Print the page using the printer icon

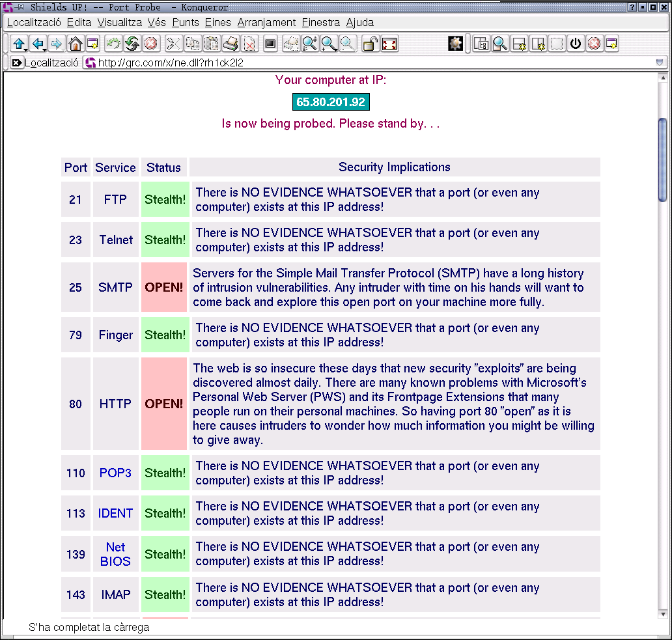[x=231, y=43]
